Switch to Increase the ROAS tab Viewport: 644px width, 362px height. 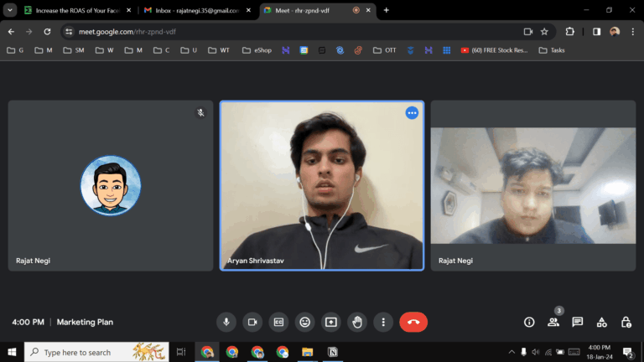pyautogui.click(x=78, y=10)
